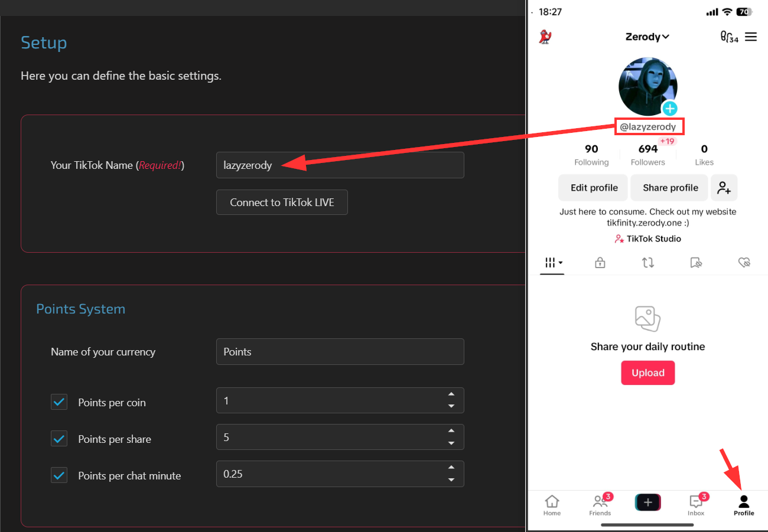Open the reposts tab icon
This screenshot has height=532, width=768.
648,263
